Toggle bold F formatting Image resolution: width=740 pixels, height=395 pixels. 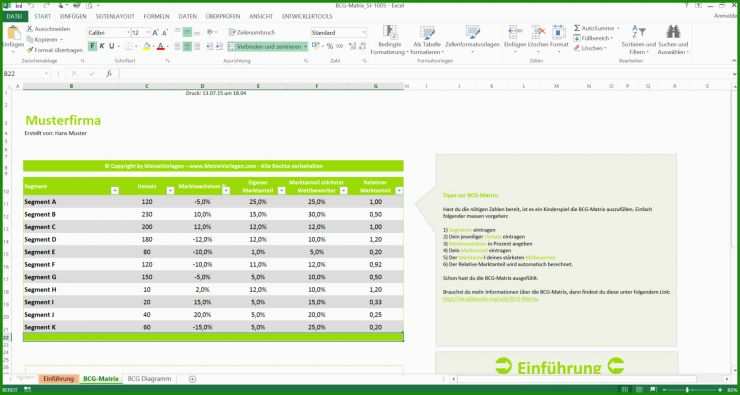coord(92,46)
